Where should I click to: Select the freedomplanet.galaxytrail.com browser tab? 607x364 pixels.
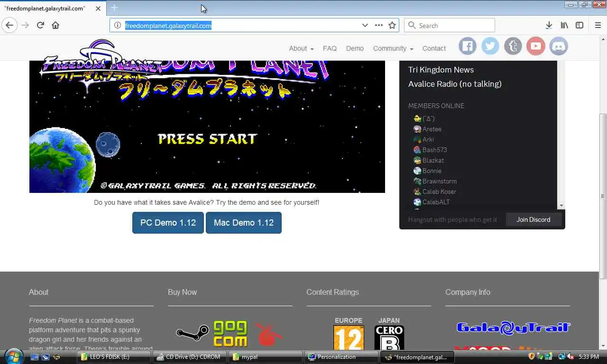tap(52, 8)
